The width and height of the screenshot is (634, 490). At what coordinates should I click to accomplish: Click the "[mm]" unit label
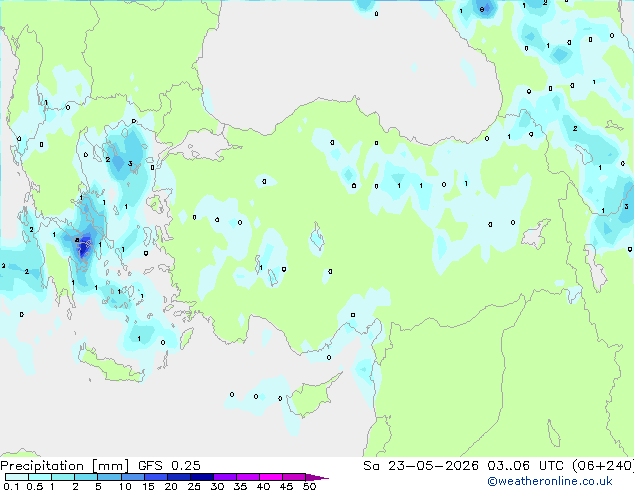110,466
